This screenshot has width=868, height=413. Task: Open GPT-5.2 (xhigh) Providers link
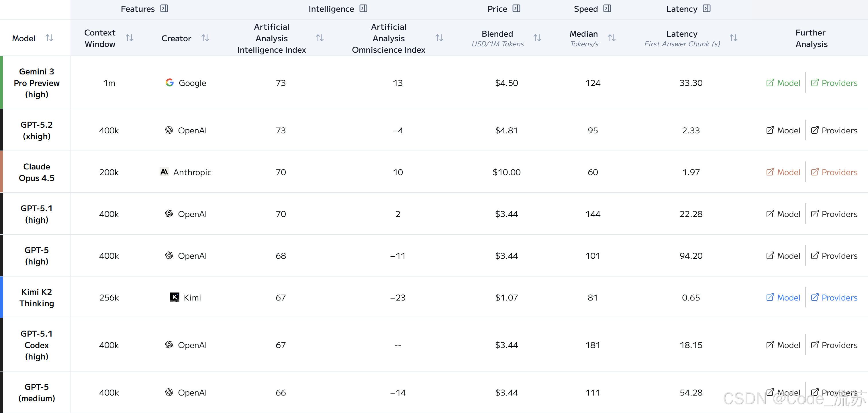[834, 130]
